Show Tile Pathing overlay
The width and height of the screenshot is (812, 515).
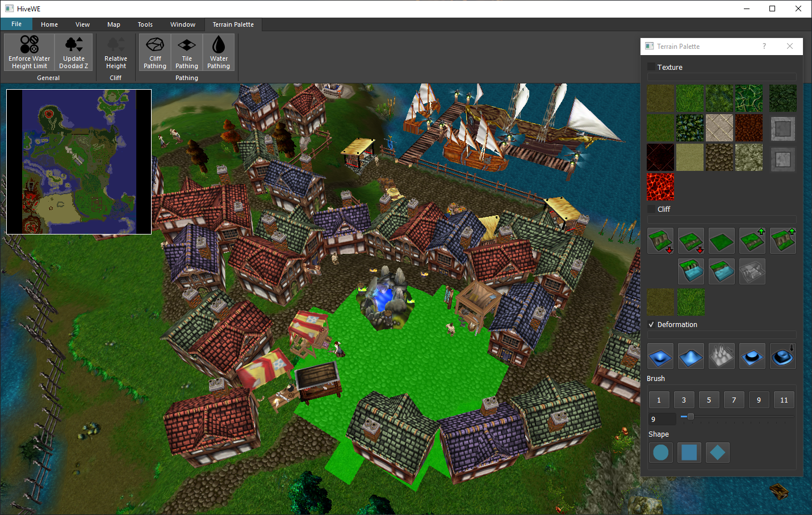[187, 52]
